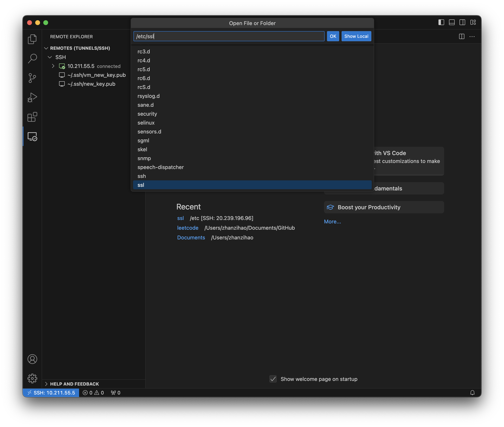The image size is (504, 427).
Task: Select the ssh folder in list
Action: [142, 176]
